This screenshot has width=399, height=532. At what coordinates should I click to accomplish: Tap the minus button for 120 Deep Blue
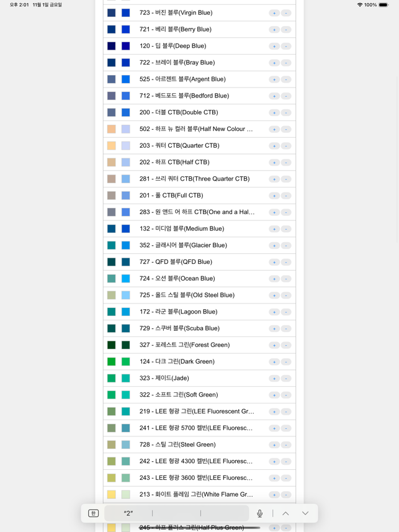286,46
